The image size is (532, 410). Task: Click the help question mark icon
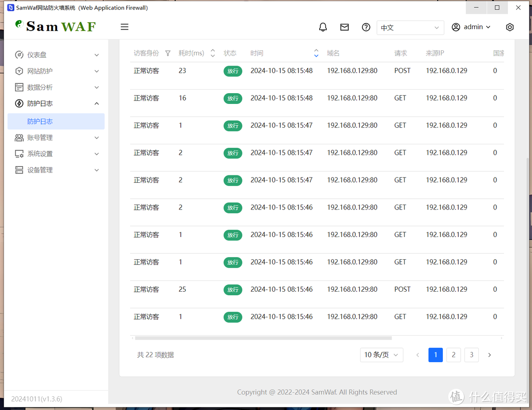pos(366,27)
